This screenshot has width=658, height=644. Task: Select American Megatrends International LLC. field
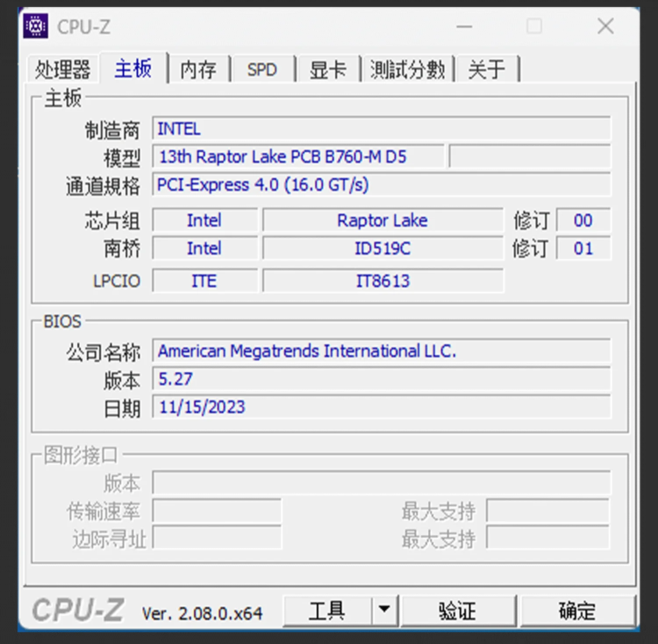point(381,351)
